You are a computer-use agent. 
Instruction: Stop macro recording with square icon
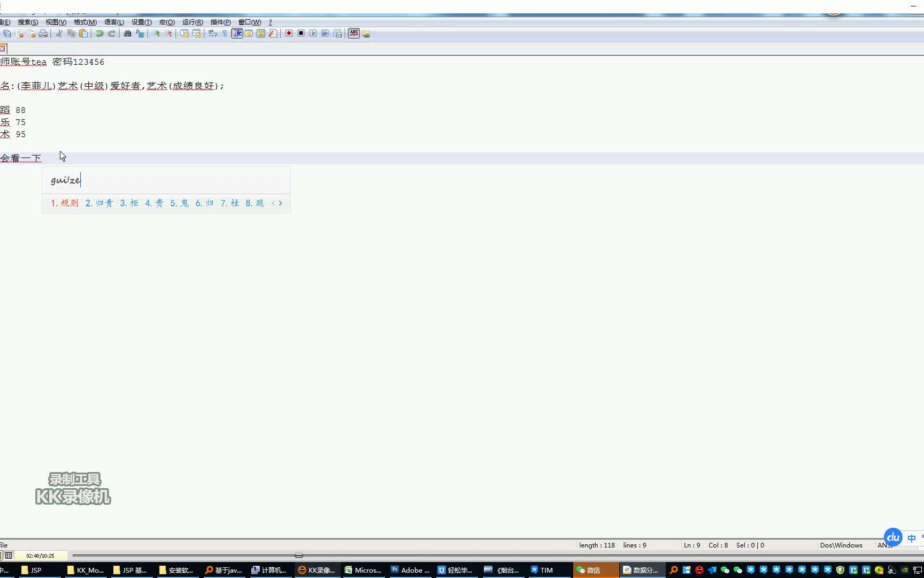301,34
